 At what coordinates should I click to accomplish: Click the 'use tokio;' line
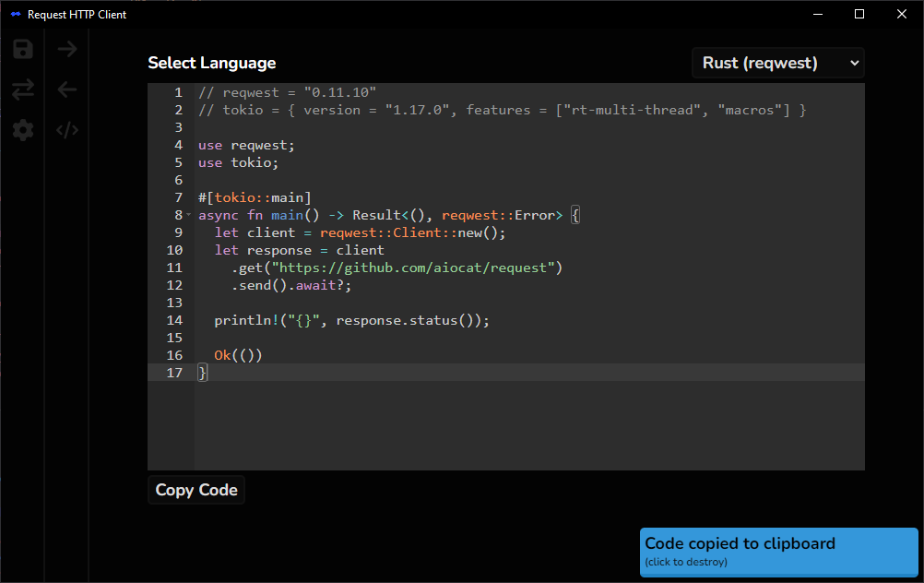pyautogui.click(x=238, y=162)
